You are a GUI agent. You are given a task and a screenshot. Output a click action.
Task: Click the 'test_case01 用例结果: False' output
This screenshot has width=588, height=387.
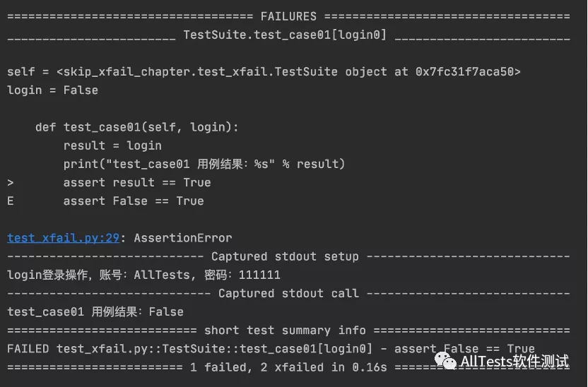click(x=95, y=311)
